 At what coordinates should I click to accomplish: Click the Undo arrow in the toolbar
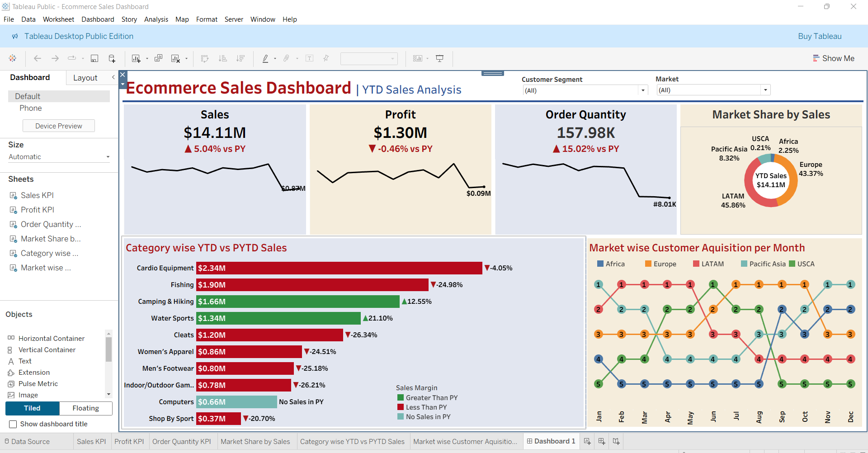pos(38,58)
